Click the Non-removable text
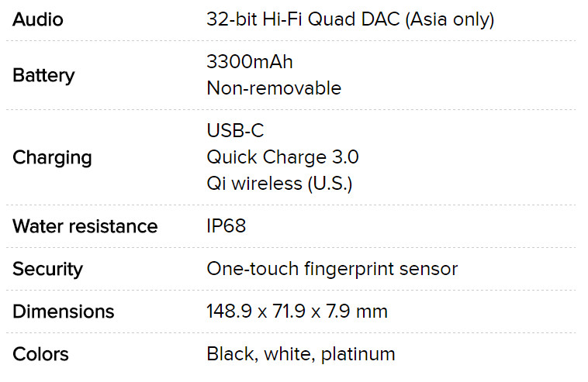This screenshot has width=588, height=382. coord(274,88)
